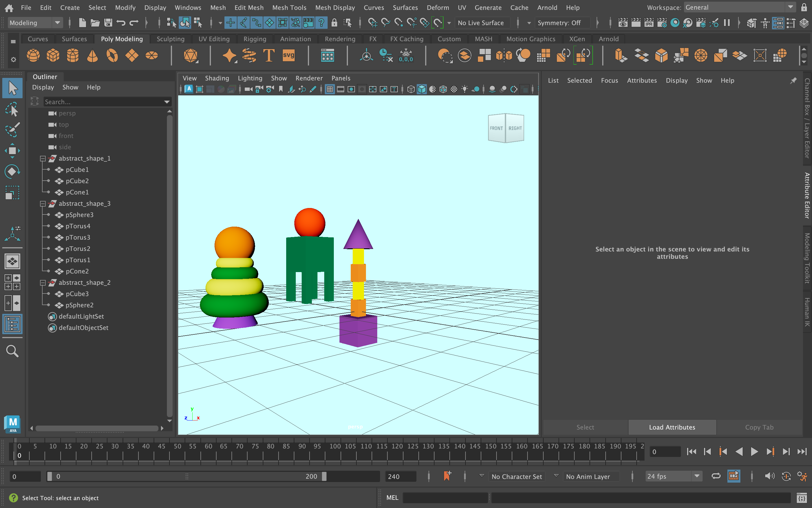Collapse the abstract_shape_1 group
Image resolution: width=812 pixels, height=508 pixels.
tap(43, 159)
